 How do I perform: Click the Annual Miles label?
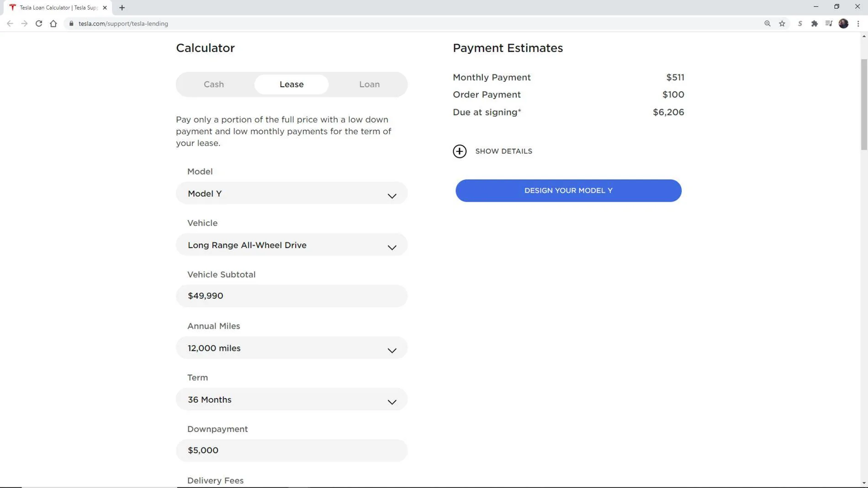[213, 326]
